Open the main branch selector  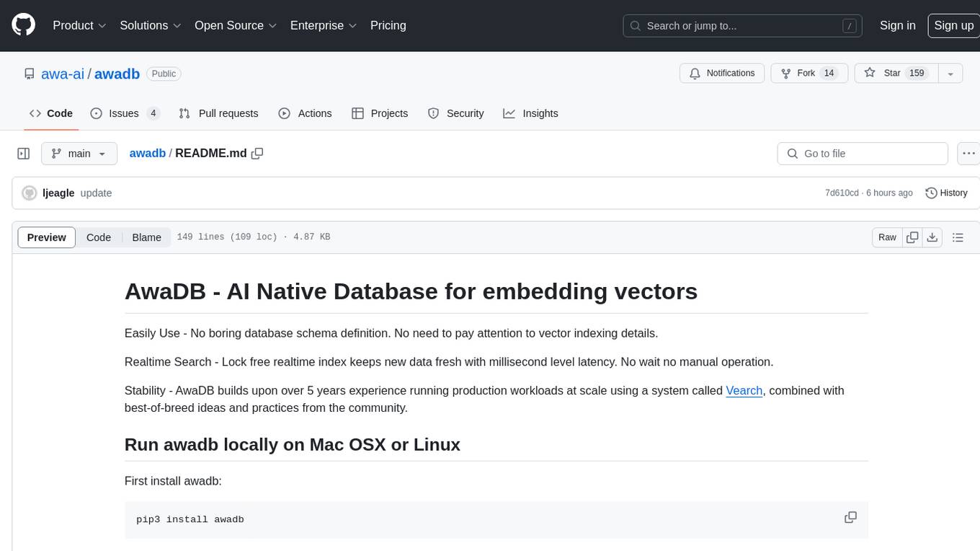(x=79, y=154)
